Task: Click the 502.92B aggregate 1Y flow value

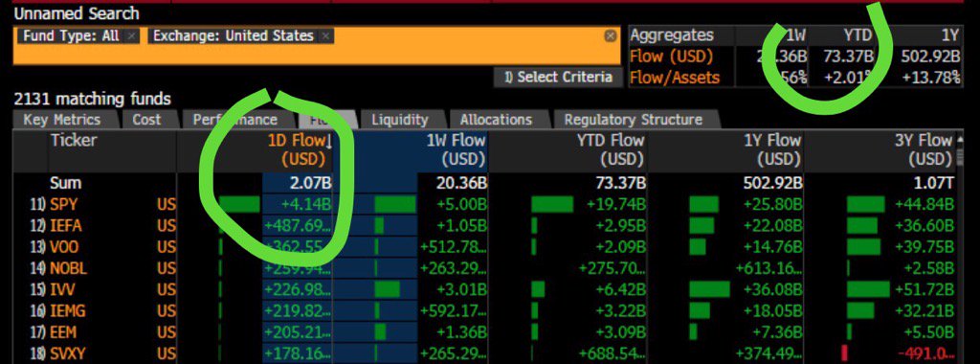Action: (930, 57)
